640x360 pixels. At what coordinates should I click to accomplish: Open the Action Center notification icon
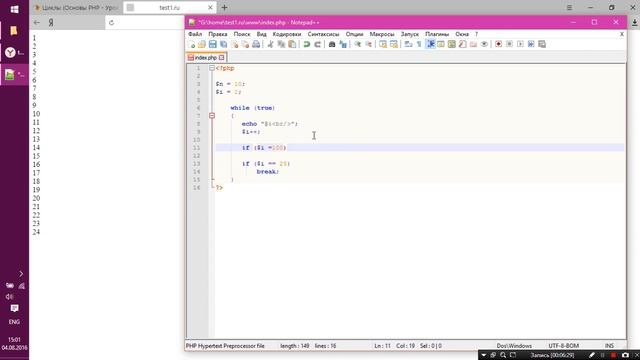[x=14, y=308]
